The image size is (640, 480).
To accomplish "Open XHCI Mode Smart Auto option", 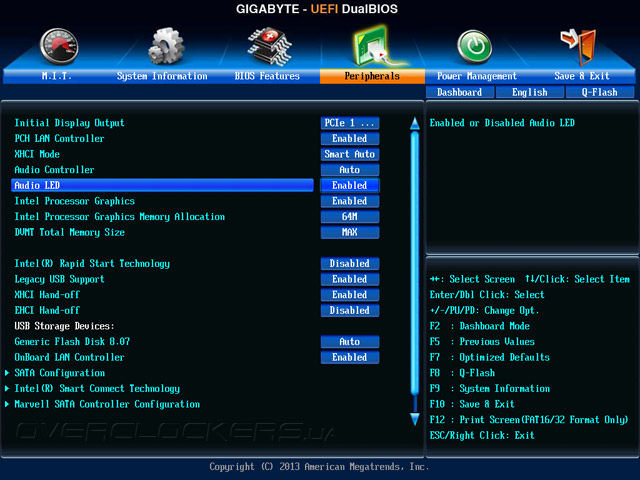I will point(350,154).
